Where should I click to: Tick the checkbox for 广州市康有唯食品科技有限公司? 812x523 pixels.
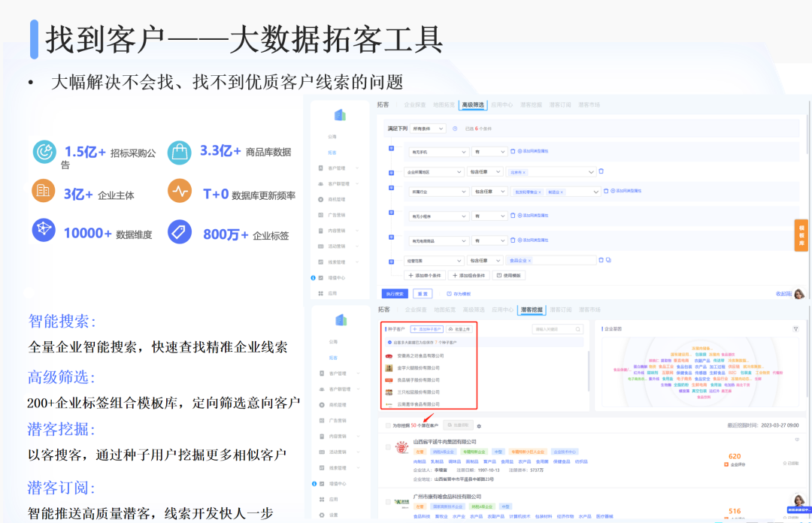[388, 502]
